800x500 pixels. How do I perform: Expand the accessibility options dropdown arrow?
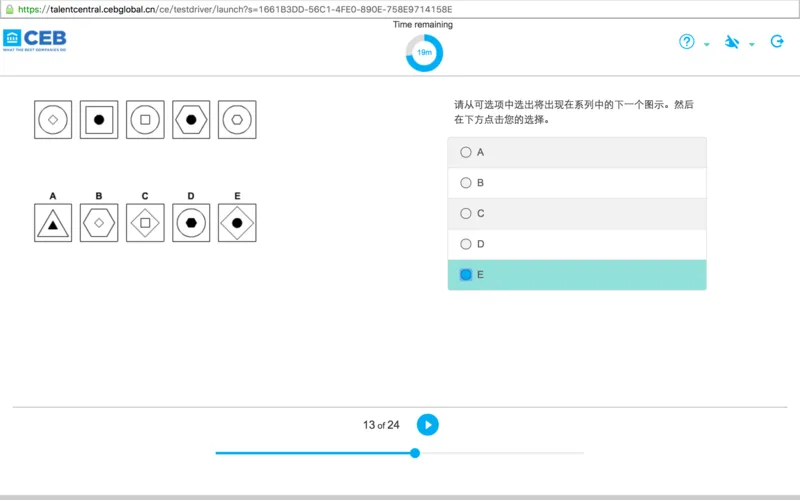click(752, 44)
